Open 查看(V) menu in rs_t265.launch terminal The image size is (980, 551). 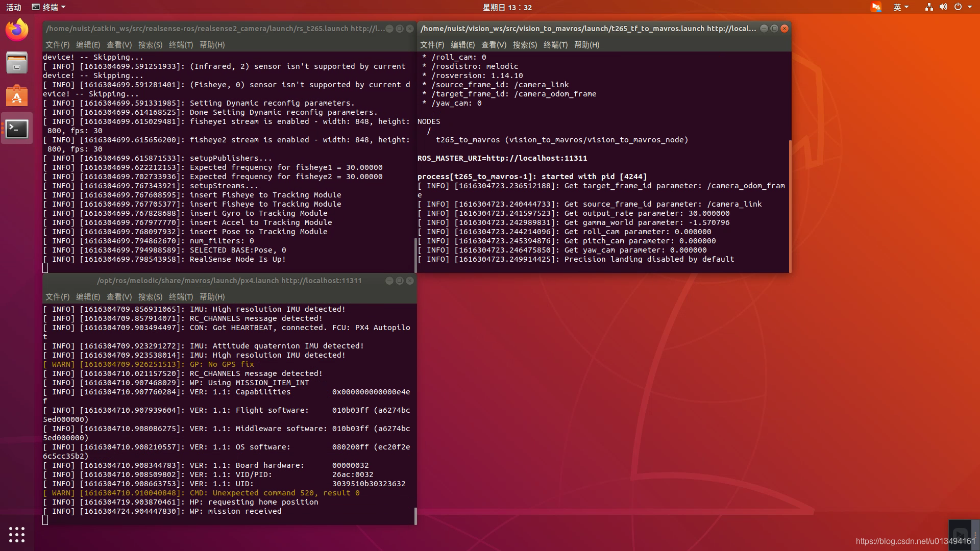(119, 45)
